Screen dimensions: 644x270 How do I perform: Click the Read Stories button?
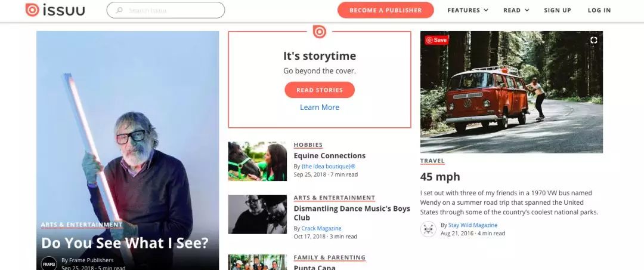point(320,90)
